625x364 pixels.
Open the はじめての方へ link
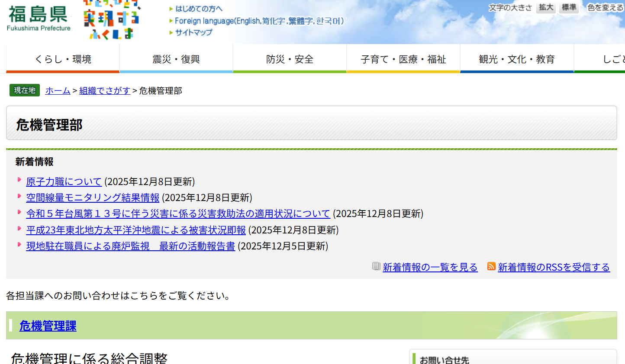click(199, 9)
